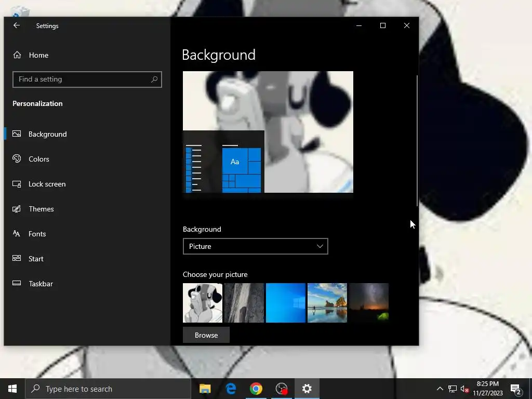This screenshot has width=532, height=399.
Task: Open the Windows Start menu
Action: 12,389
